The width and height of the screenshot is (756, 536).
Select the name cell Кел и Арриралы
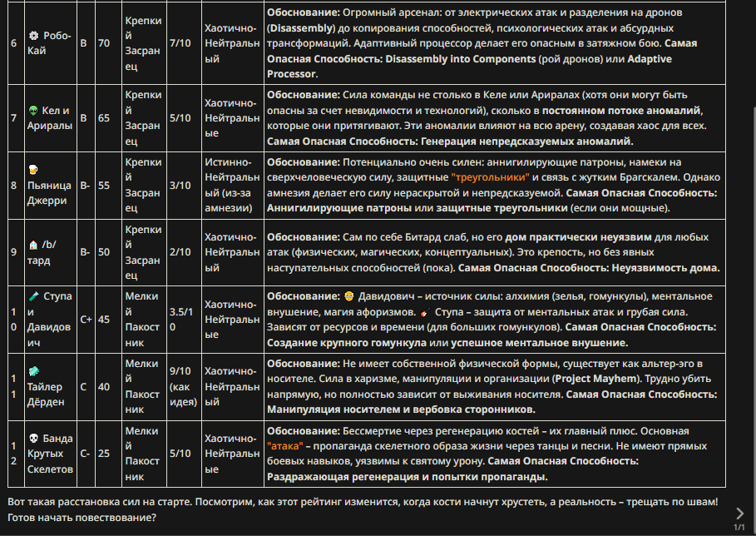click(50, 117)
